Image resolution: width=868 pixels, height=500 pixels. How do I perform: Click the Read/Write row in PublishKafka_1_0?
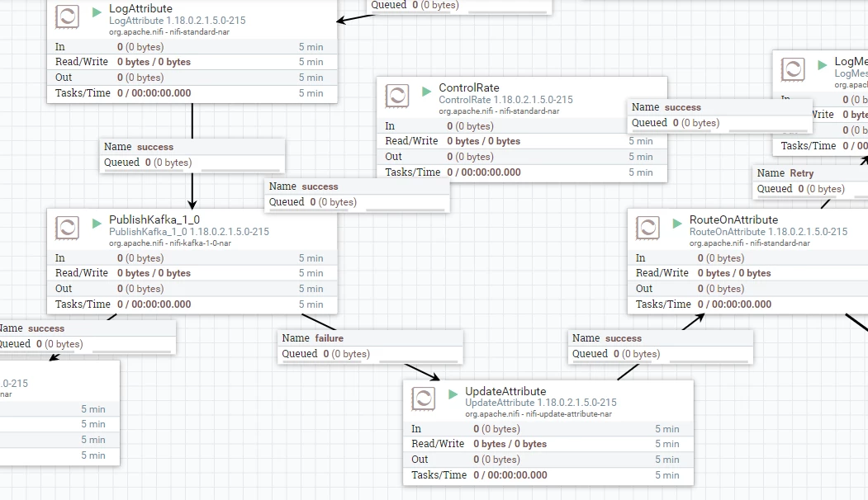click(x=192, y=273)
